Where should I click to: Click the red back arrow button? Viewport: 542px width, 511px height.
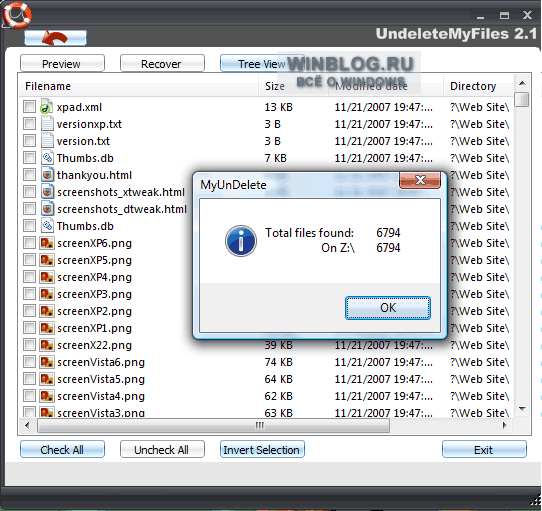[x=55, y=38]
